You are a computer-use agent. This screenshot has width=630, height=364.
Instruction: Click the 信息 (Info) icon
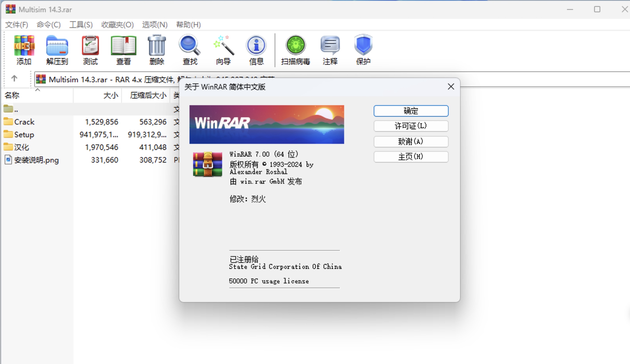256,49
